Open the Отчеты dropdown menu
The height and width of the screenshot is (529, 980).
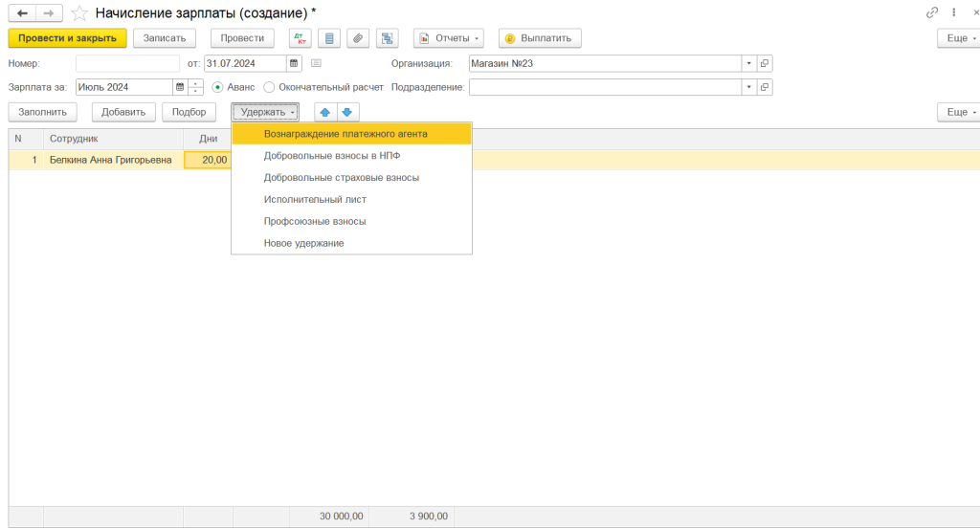(449, 38)
